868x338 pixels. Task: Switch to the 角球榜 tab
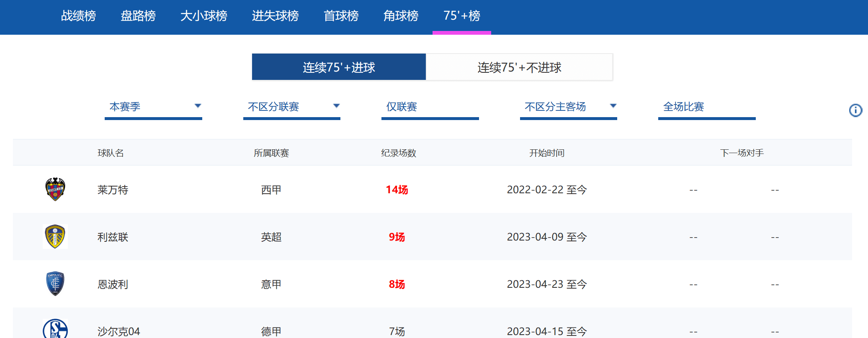(401, 16)
